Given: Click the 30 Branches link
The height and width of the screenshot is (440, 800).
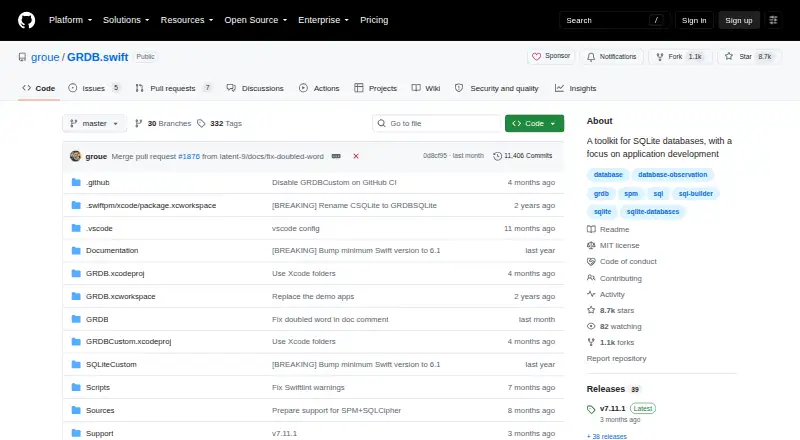Looking at the screenshot, I should (163, 124).
